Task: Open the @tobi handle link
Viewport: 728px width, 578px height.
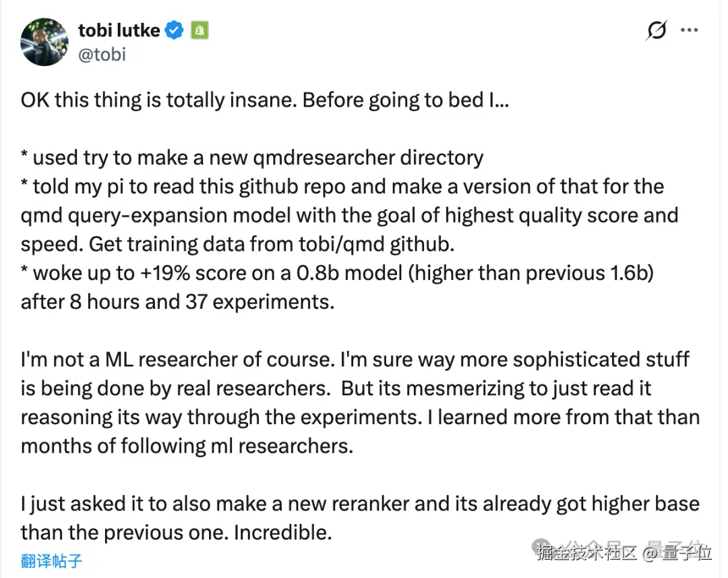Action: pos(102,54)
